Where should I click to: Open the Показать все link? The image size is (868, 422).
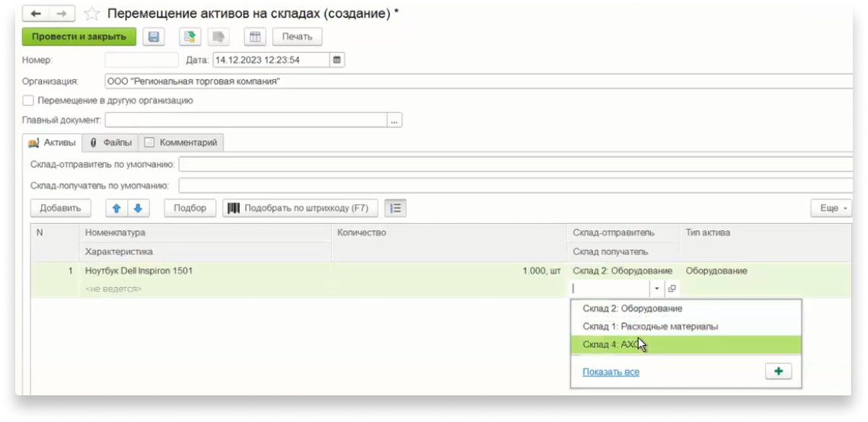pyautogui.click(x=611, y=372)
